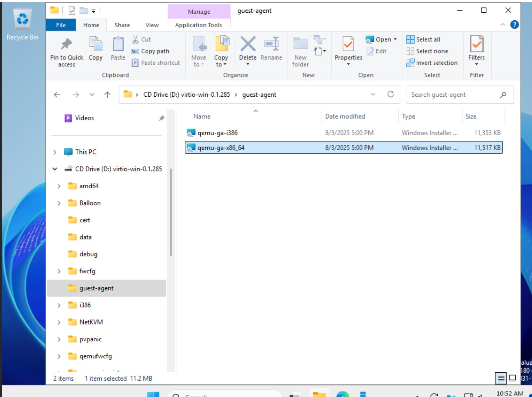Click the Pin to Quick access icon
Screen dimensions: 532x397
[x=67, y=45]
